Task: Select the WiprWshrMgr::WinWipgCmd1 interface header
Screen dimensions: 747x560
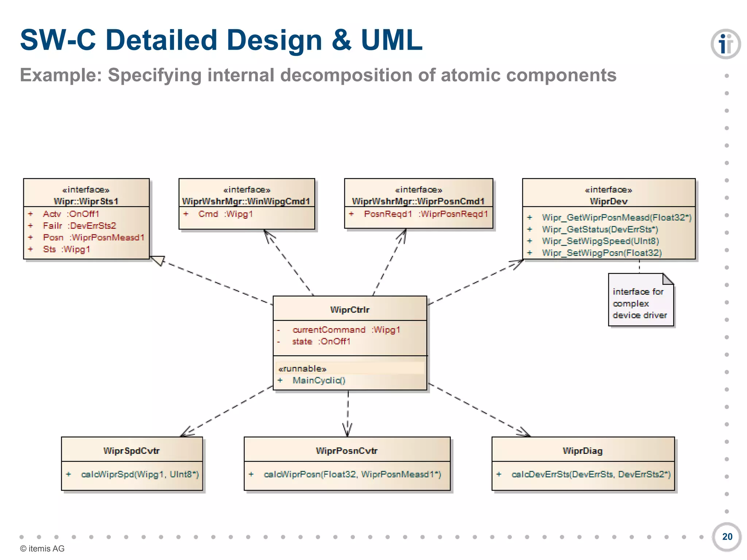Action: click(246, 201)
